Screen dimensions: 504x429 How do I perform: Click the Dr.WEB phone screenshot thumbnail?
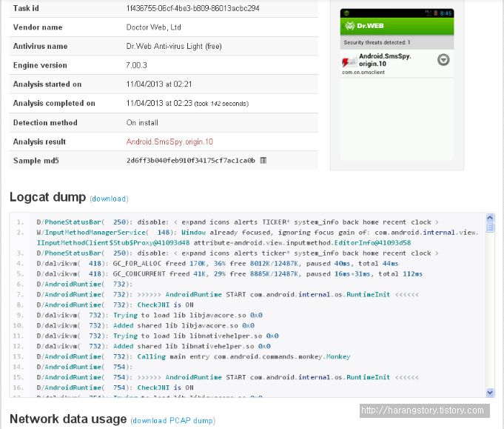coord(397,84)
